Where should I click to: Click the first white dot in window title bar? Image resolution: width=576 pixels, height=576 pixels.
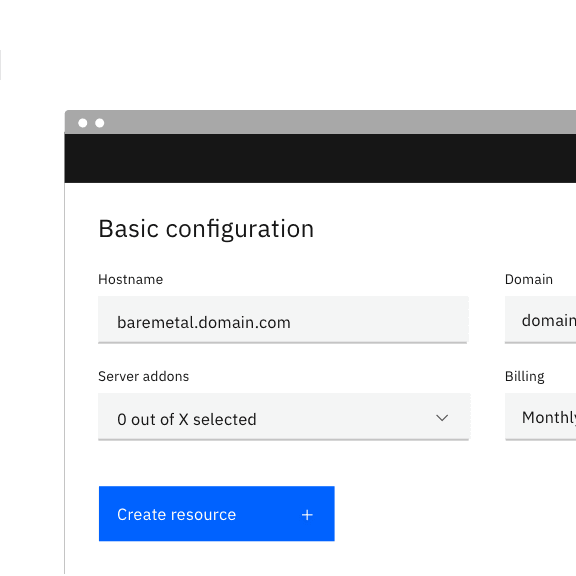point(83,123)
